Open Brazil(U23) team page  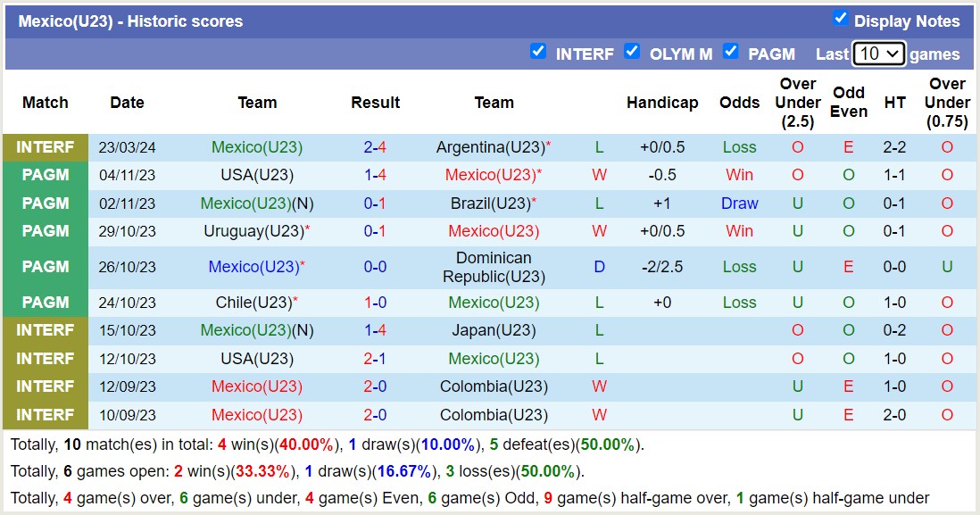point(489,204)
